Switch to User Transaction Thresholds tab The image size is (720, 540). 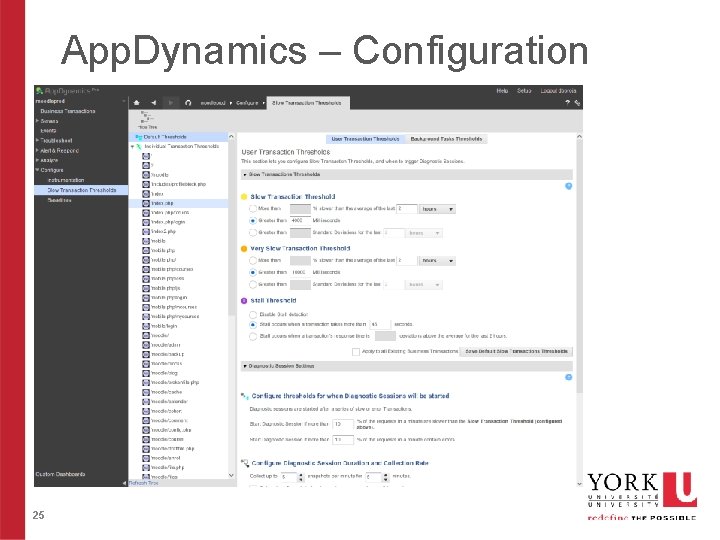365,139
